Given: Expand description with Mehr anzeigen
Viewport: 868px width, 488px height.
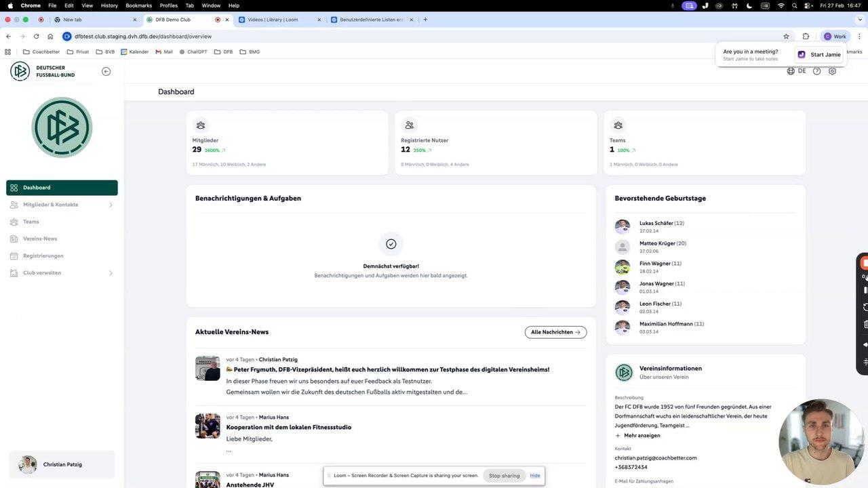Looking at the screenshot, I should (637, 435).
